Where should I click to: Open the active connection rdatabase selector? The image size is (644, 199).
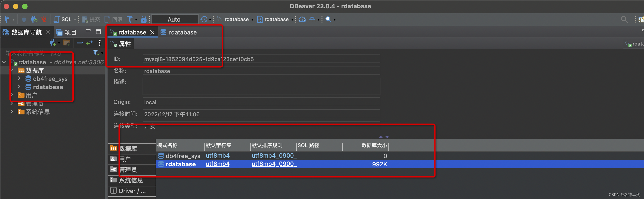(x=235, y=19)
